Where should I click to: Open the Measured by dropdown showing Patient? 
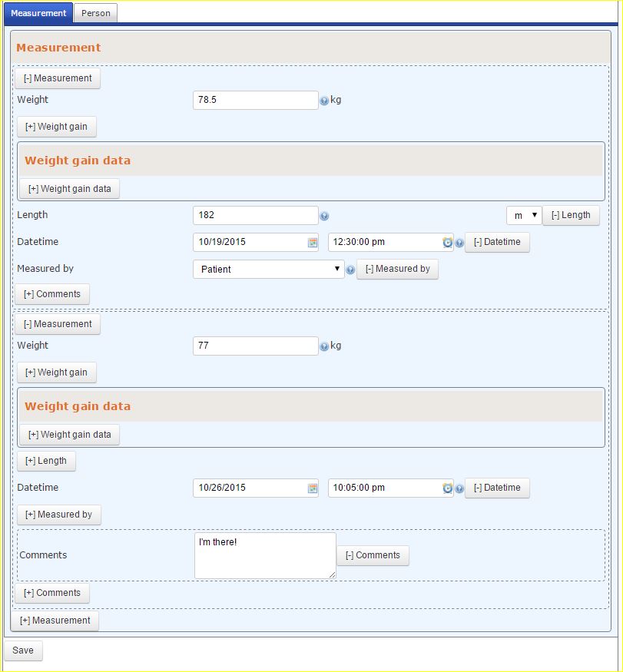click(x=267, y=270)
